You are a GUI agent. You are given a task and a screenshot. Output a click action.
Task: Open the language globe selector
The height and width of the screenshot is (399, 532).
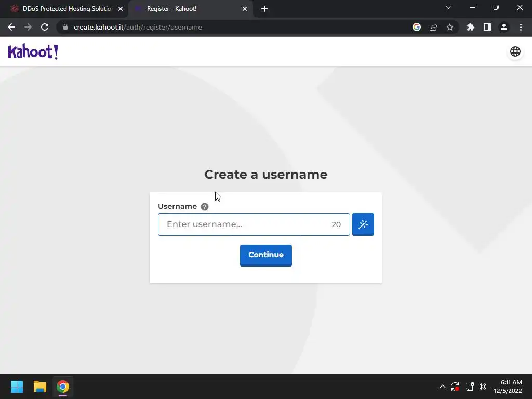[515, 51]
